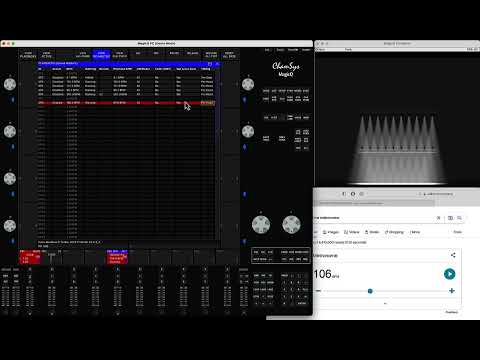Move the metronome BPM slider handle
Screen dimensions: 480x360
370,291
